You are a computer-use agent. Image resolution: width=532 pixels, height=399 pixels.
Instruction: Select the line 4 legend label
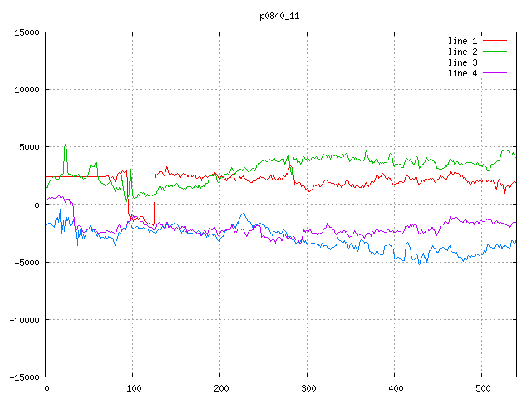pyautogui.click(x=463, y=73)
